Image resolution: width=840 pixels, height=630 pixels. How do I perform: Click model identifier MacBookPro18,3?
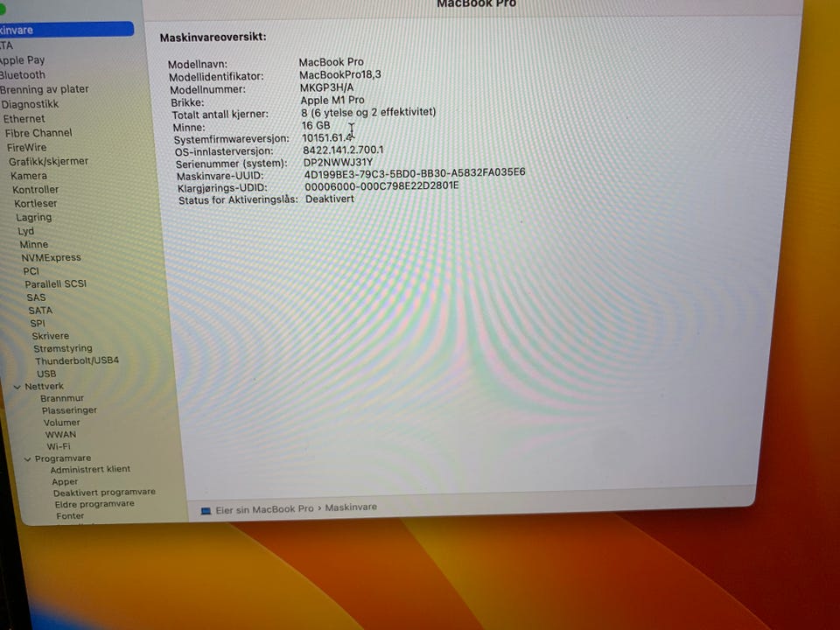tap(340, 75)
